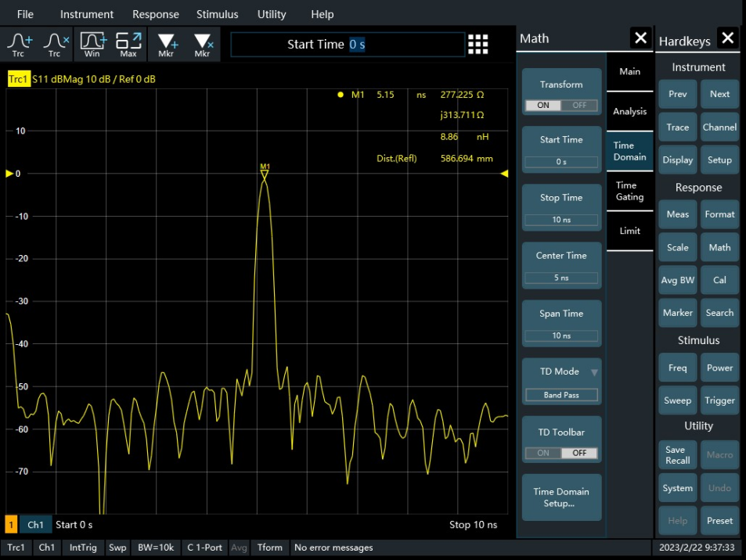
Task: Click the Center Time 5 ns field
Action: (561, 278)
